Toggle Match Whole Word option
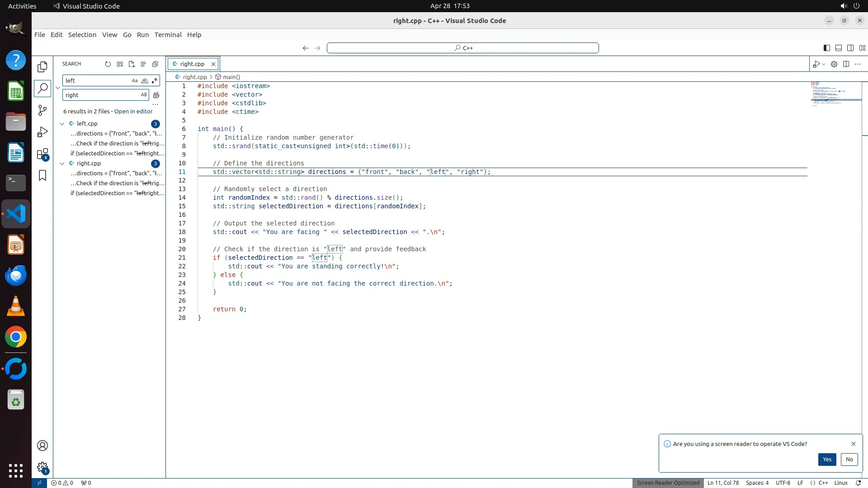This screenshot has height=488, width=868. tap(144, 80)
